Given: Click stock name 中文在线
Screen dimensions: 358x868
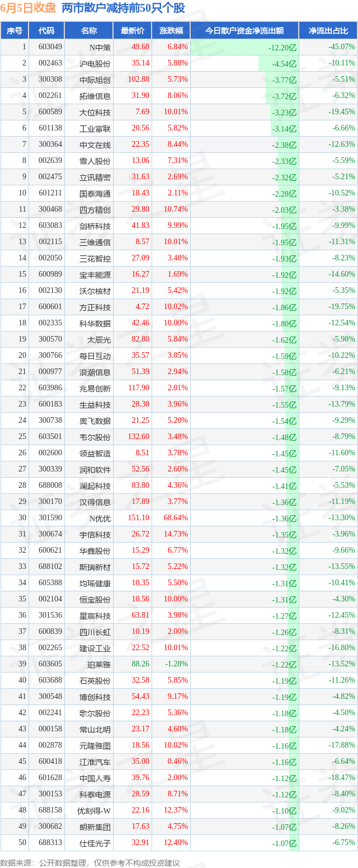Looking at the screenshot, I should [95, 144].
